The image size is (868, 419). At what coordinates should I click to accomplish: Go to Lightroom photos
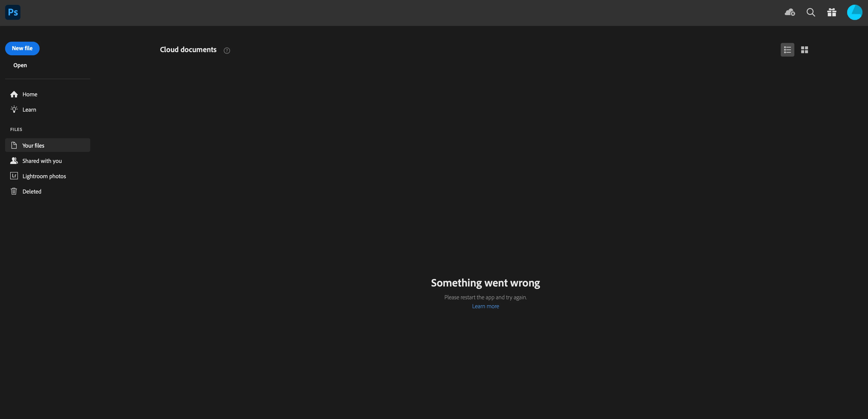(x=44, y=176)
